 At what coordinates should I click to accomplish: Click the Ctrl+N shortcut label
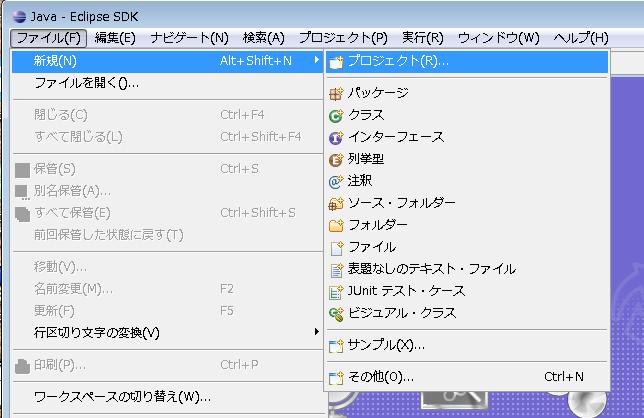pyautogui.click(x=564, y=377)
